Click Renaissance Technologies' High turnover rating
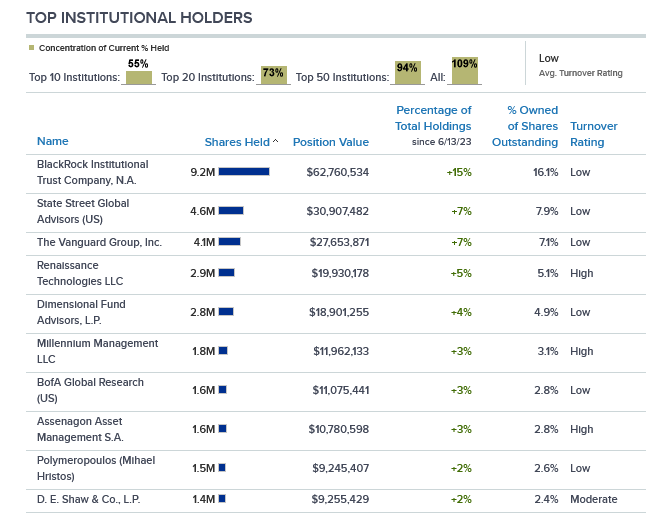 (581, 273)
